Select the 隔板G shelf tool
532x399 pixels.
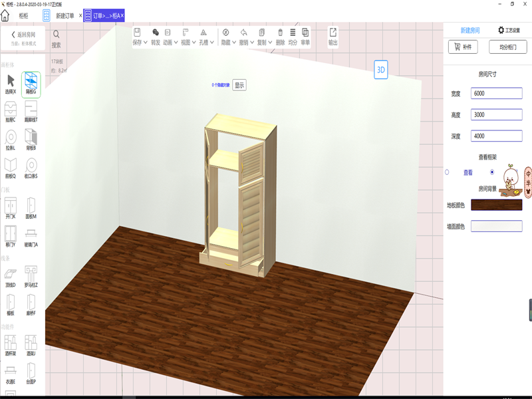[31, 84]
